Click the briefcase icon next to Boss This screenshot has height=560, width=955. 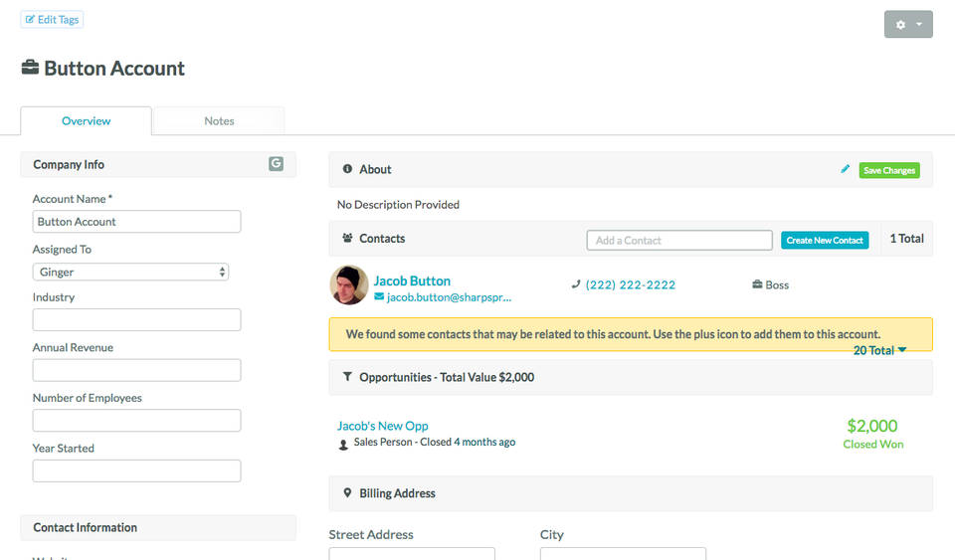758,284
